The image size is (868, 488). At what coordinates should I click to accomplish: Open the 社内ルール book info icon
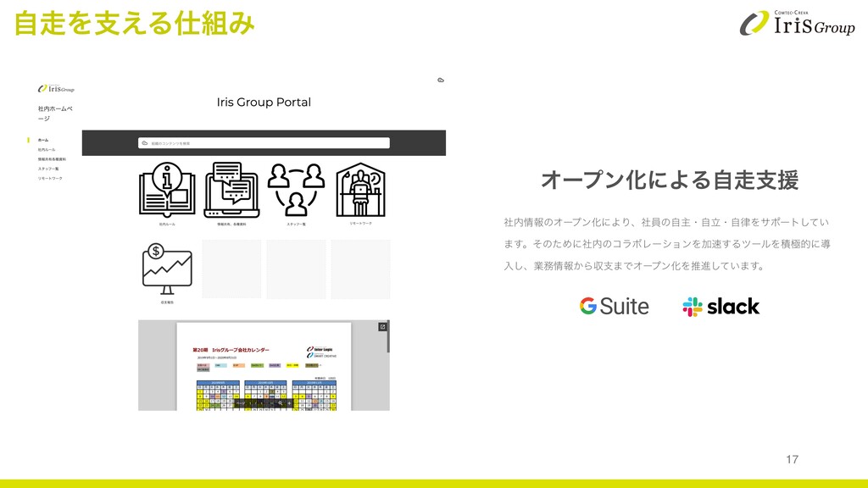(167, 189)
